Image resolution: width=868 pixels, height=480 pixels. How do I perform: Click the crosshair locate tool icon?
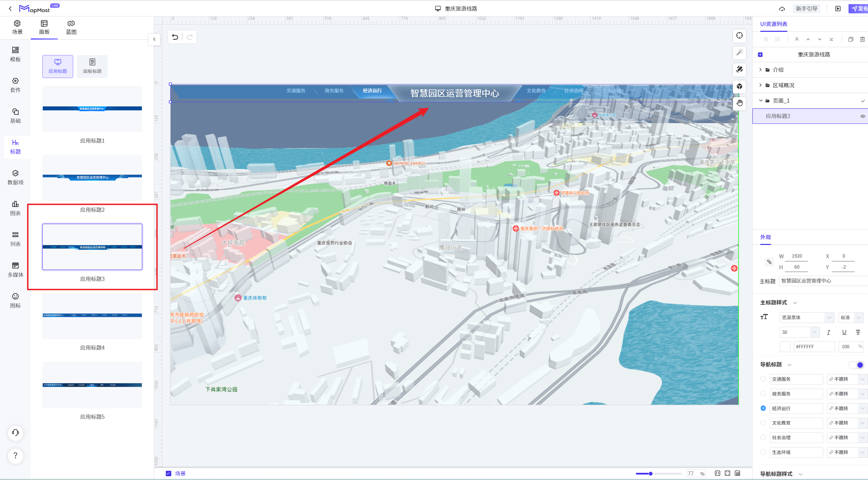coord(739,36)
